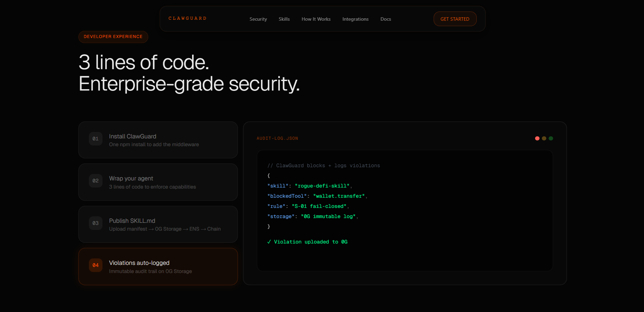Click the heading line "Enterprise-grade security."
The image size is (644, 312).
(x=189, y=84)
